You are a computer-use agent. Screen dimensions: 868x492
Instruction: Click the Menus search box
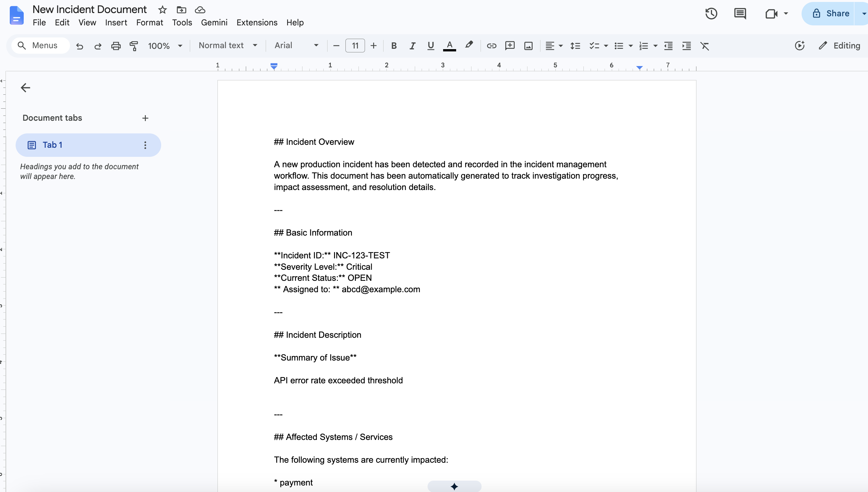click(x=41, y=45)
